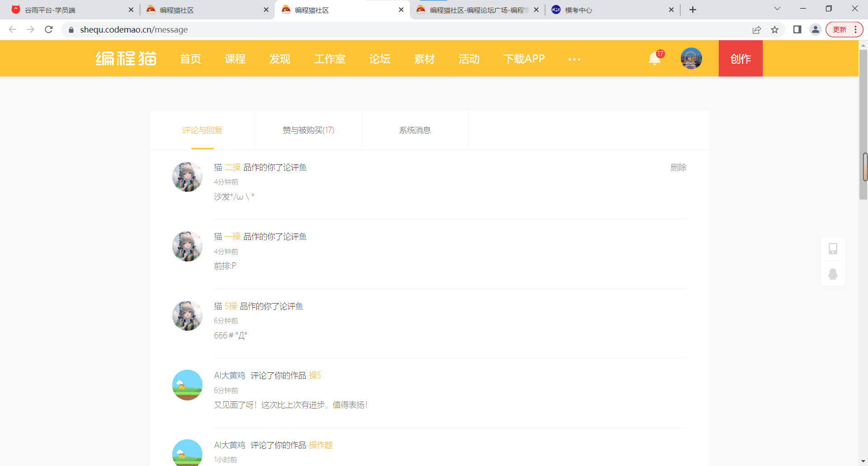Click the scrollbar down arrow
The image size is (868, 466).
pyautogui.click(x=863, y=461)
